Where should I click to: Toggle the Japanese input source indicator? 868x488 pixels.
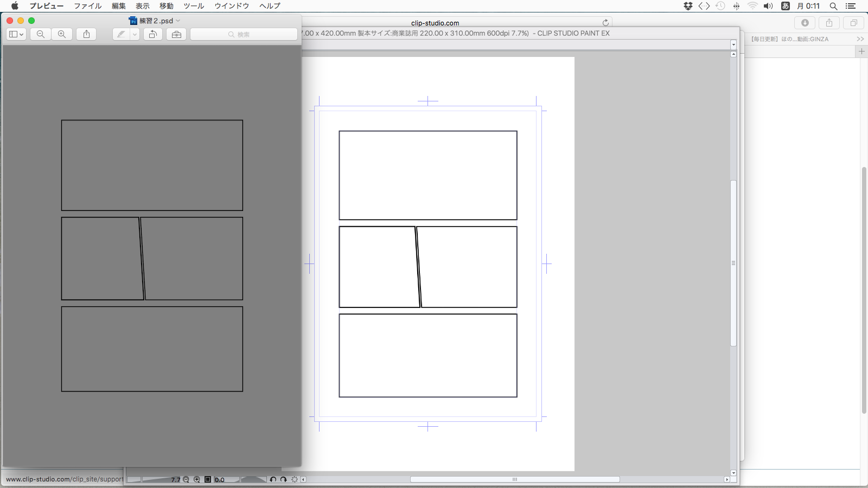click(x=785, y=6)
